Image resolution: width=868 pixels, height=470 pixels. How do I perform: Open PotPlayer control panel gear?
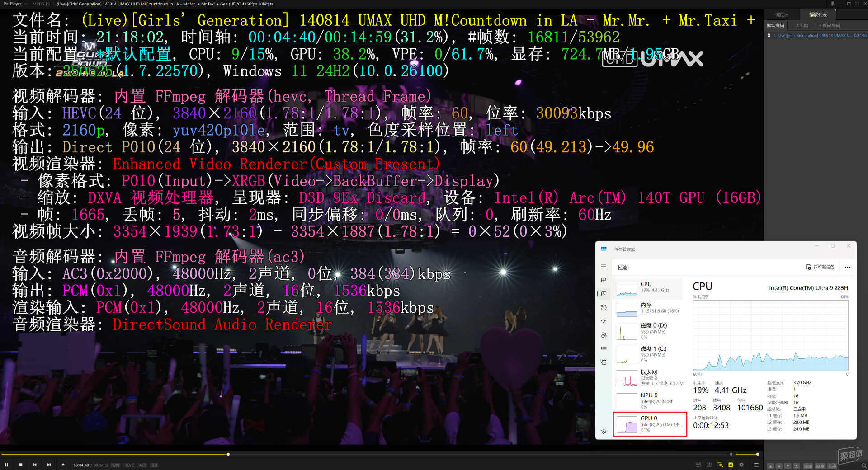[741, 465]
